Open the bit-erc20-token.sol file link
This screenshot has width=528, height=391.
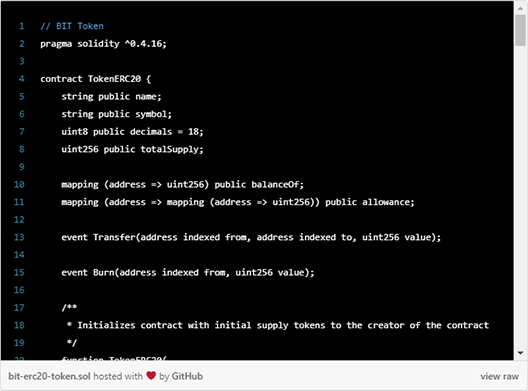pyautogui.click(x=49, y=376)
